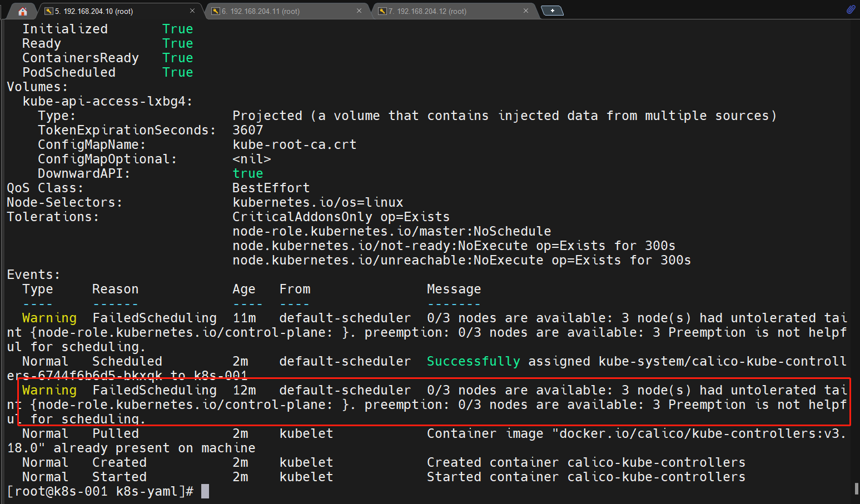Click the 'kubernetes.io/os=linux' node selector
860x504 pixels.
[x=318, y=202]
